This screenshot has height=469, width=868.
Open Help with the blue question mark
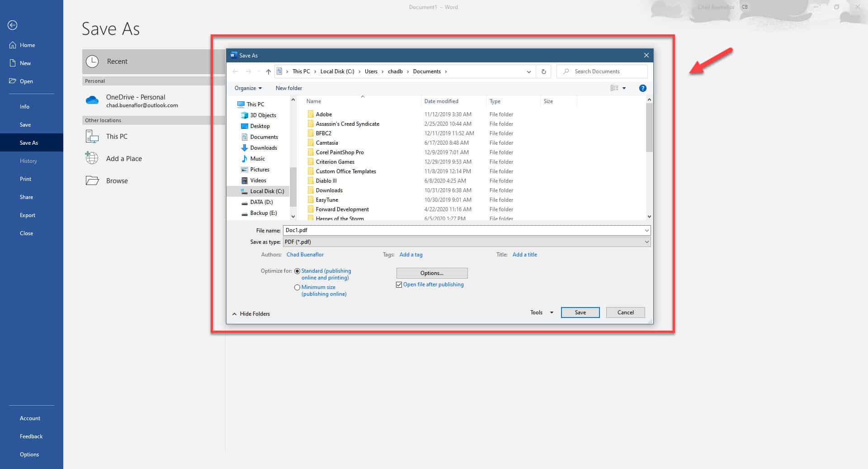[x=643, y=88]
